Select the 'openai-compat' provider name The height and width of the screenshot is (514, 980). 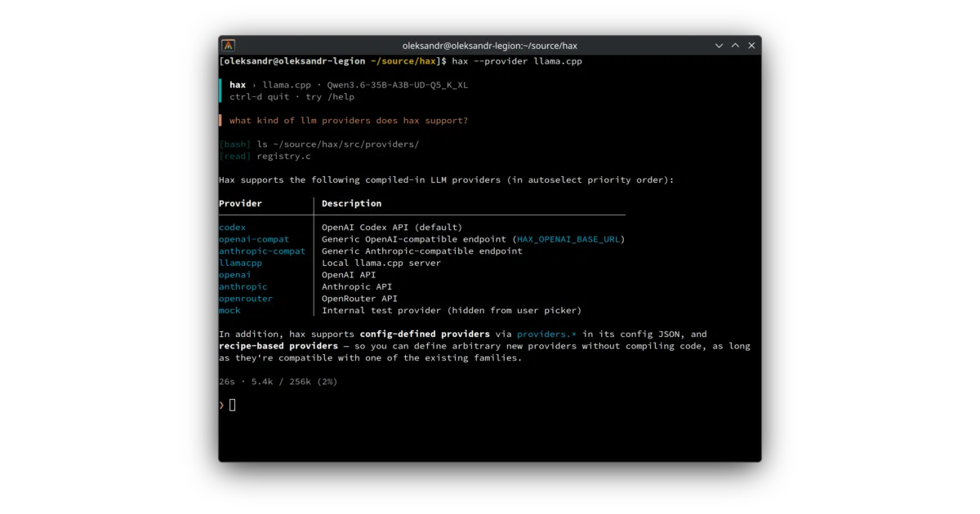(x=254, y=239)
